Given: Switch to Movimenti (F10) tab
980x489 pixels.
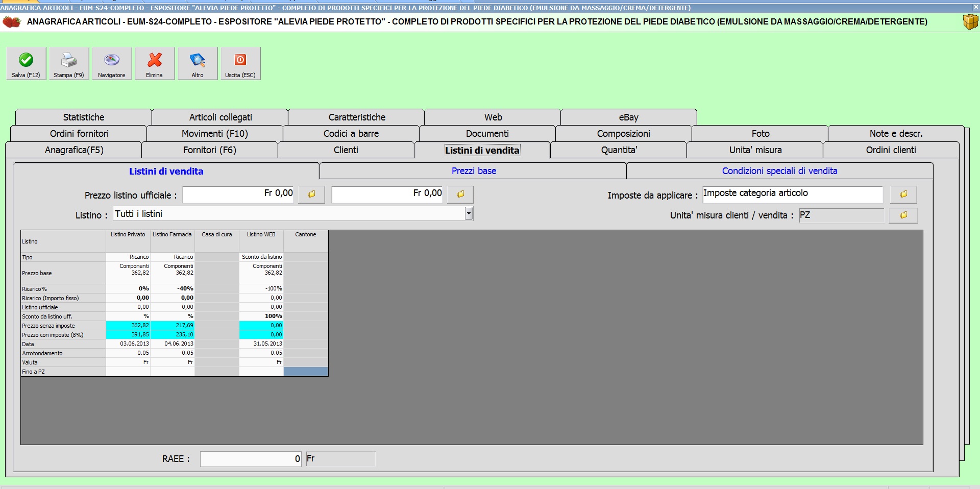Looking at the screenshot, I should (215, 134).
